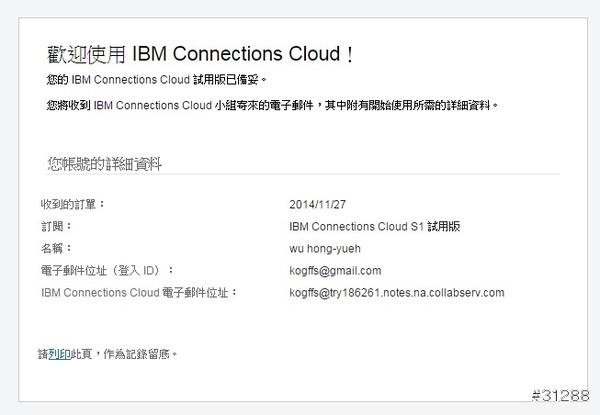The image size is (600, 415).
Task: Click the 列印 print link
Action: tap(56, 353)
